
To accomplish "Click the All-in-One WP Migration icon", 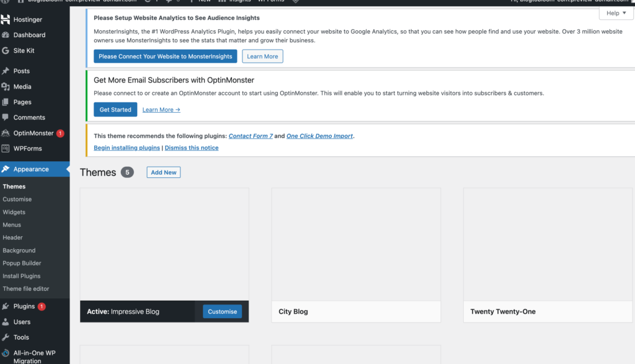I will coord(5,353).
